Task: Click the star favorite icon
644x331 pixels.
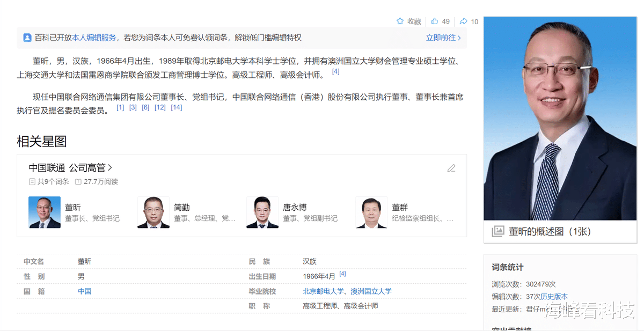Action: (x=400, y=21)
